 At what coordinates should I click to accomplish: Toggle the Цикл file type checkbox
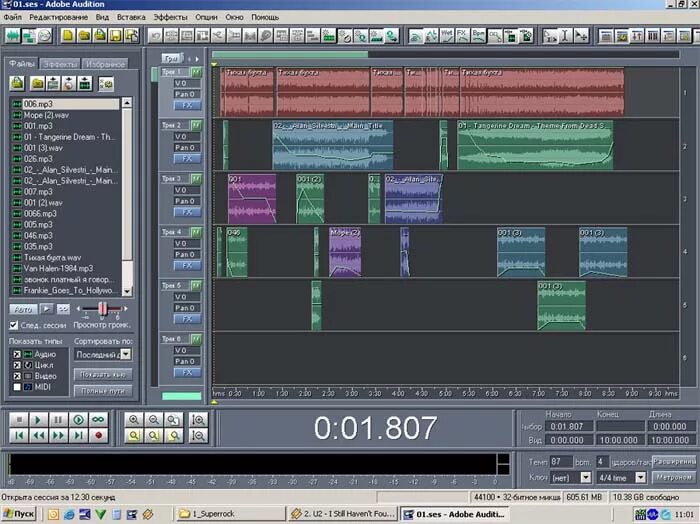pos(17,365)
